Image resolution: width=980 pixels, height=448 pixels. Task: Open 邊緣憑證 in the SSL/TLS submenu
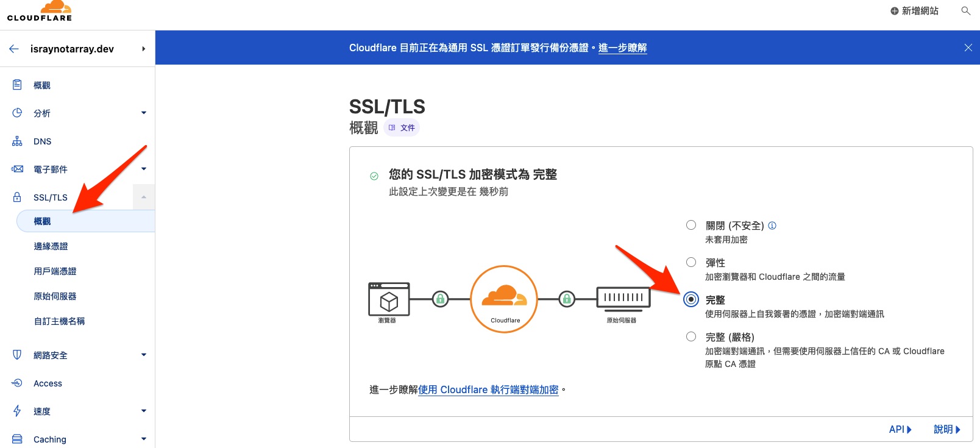[x=51, y=246]
